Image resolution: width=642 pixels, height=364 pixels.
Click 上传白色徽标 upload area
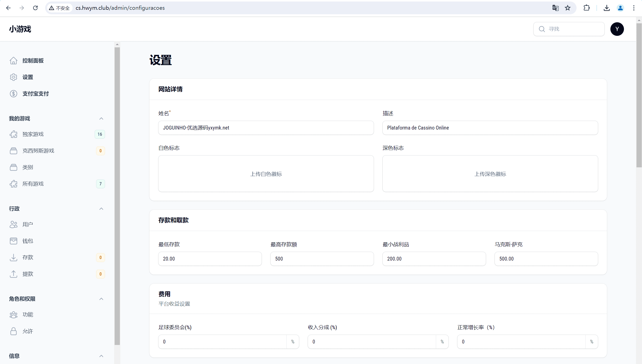pyautogui.click(x=266, y=174)
